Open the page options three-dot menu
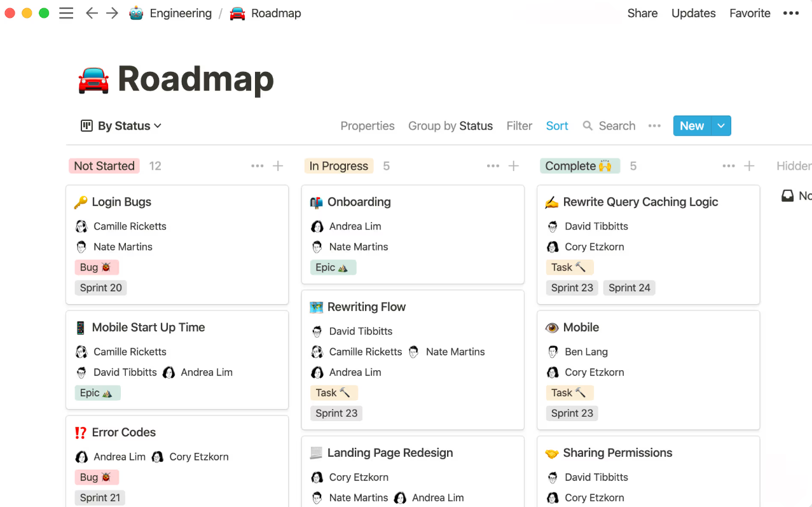Viewport: 812px width, 507px height. click(790, 13)
